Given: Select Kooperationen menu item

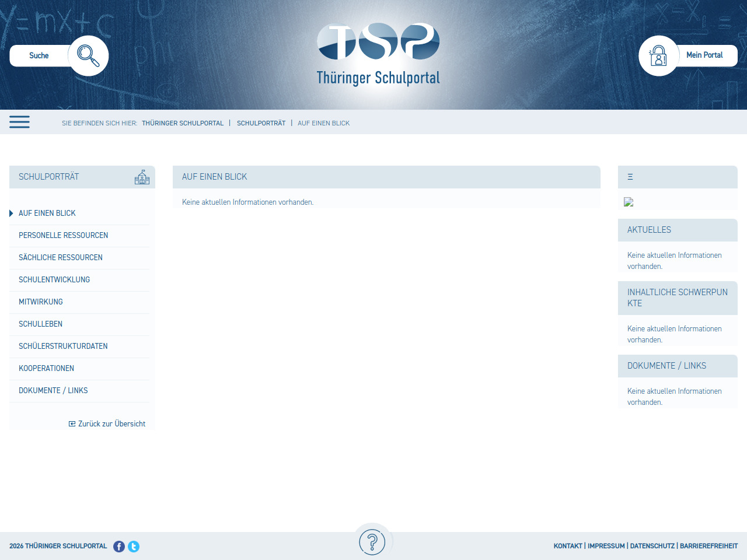Looking at the screenshot, I should (46, 369).
